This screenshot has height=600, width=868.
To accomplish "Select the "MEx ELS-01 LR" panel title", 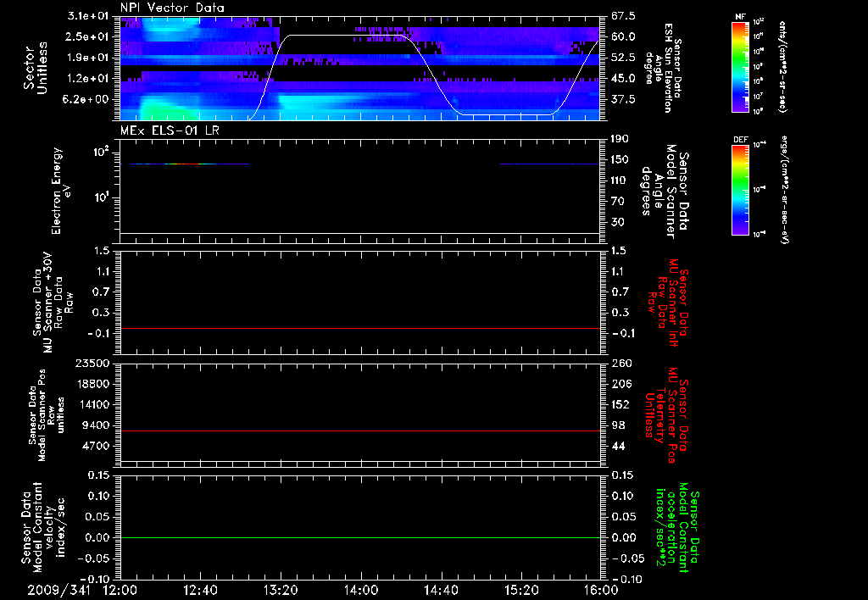I will click(170, 131).
